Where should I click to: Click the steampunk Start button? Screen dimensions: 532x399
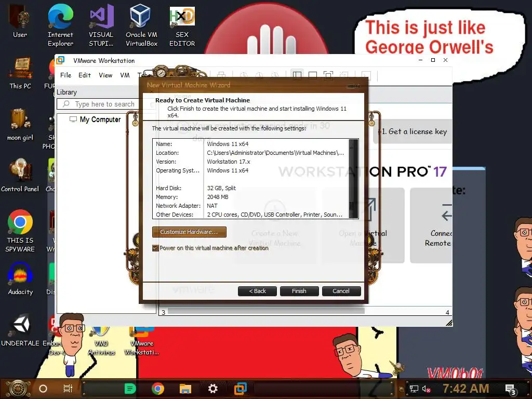click(19, 389)
